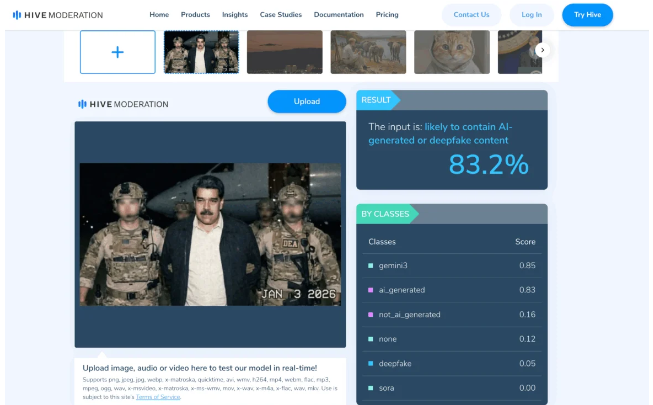This screenshot has width=653, height=405.
Task: Open the Home menu item
Action: click(159, 15)
